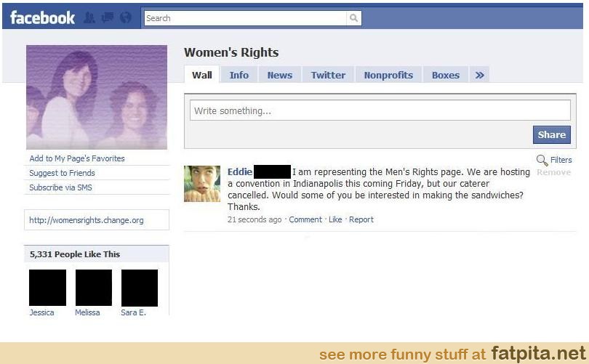Open Eddie's profile picture thumbnail
Image resolution: width=589 pixels, height=364 pixels.
coord(202,184)
